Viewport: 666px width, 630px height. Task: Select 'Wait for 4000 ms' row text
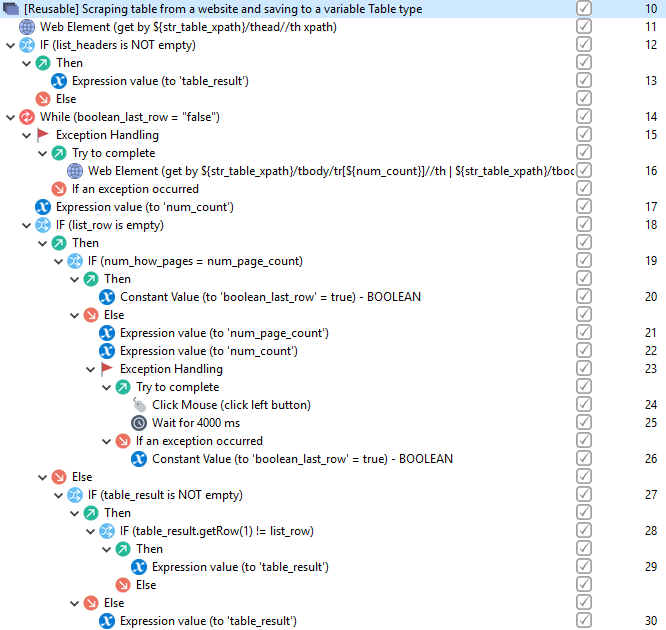196,423
